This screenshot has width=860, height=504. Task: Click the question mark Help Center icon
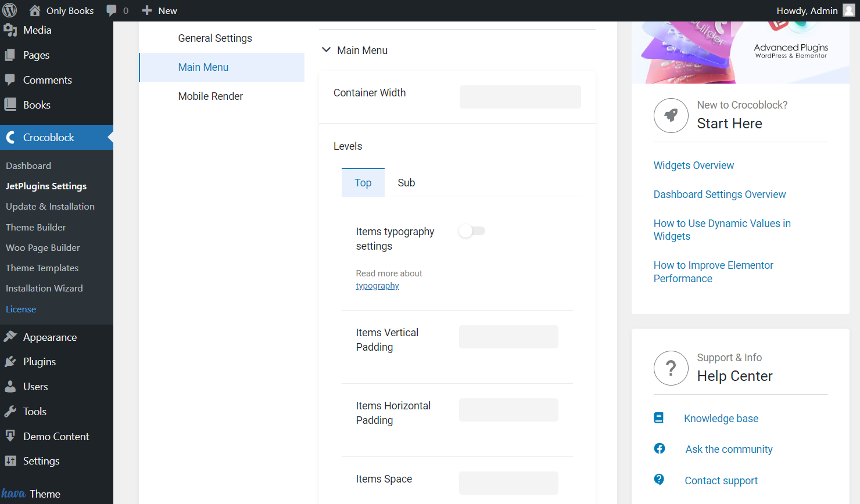point(671,368)
